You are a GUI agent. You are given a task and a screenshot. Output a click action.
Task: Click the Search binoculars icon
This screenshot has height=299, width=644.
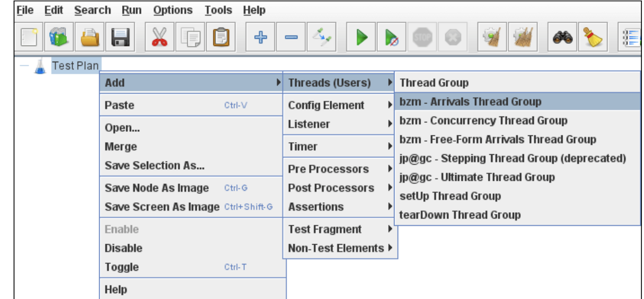(x=562, y=38)
